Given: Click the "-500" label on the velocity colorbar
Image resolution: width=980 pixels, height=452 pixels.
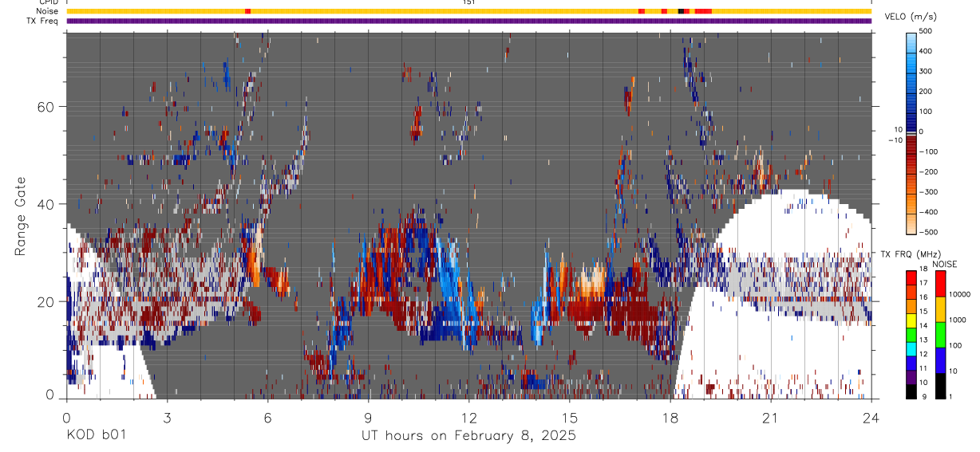Looking at the screenshot, I should point(929,232).
